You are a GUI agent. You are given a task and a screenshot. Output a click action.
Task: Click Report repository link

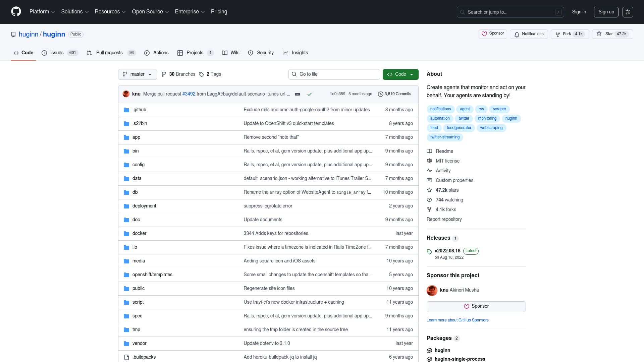pos(444,220)
